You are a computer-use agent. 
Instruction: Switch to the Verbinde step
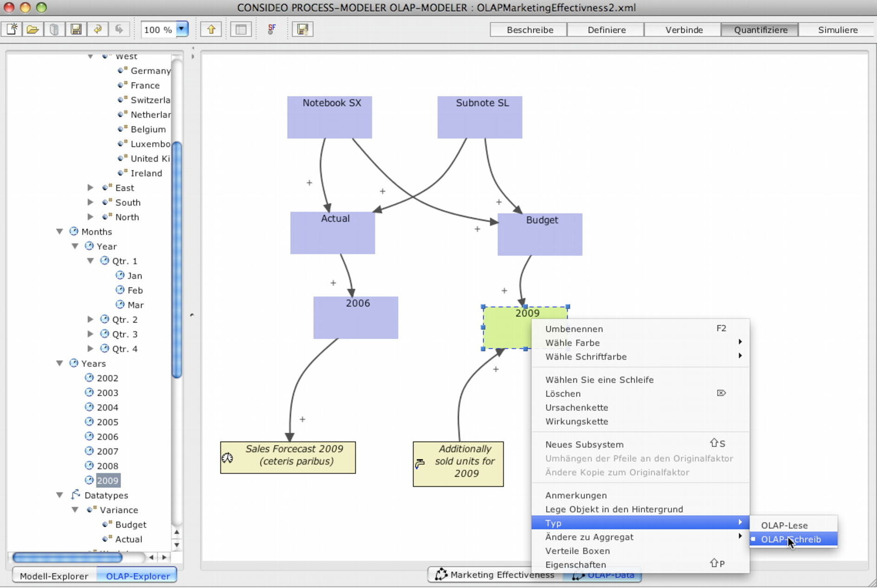684,30
